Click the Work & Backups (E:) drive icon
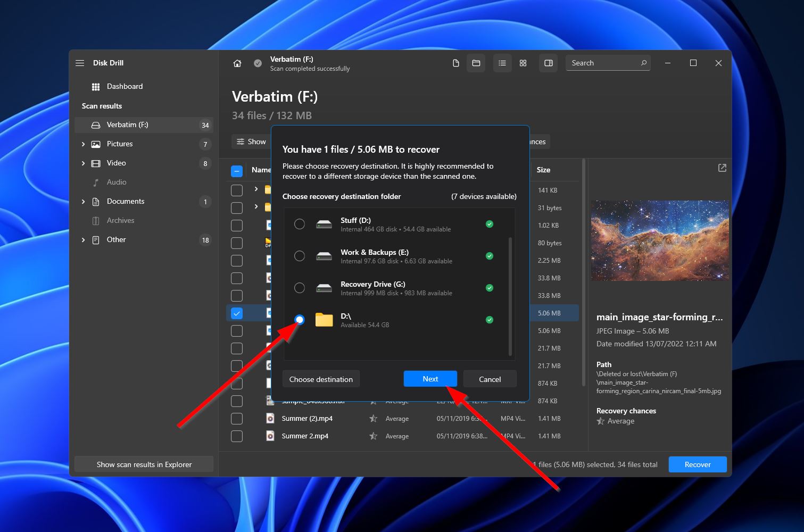The width and height of the screenshot is (804, 532). [324, 256]
